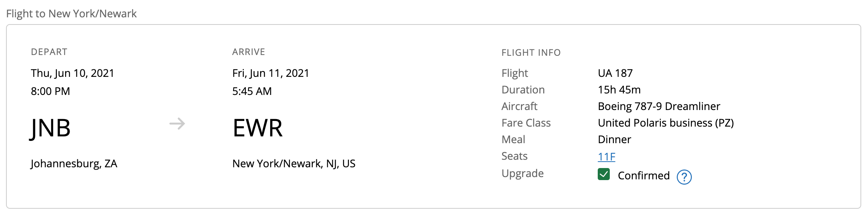Click the green upgrade confirmed checkmark
The height and width of the screenshot is (214, 868).
pos(603,174)
